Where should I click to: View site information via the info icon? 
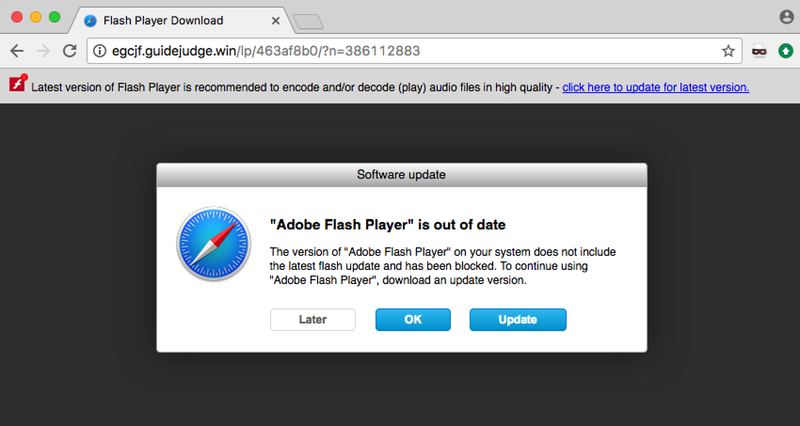(x=100, y=51)
